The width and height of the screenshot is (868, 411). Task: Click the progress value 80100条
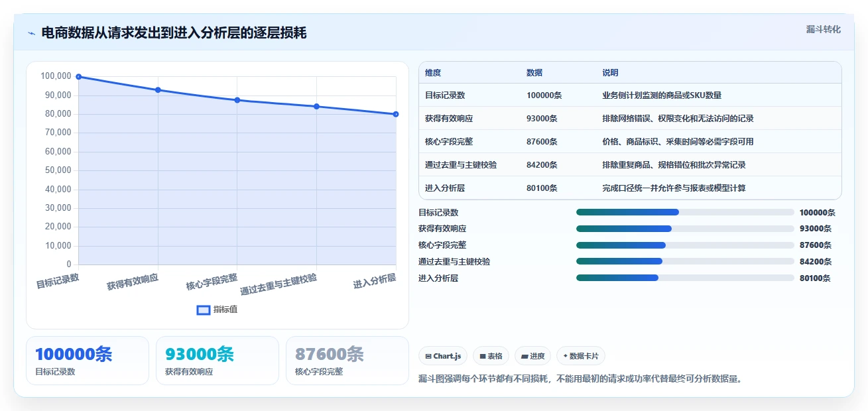(x=815, y=278)
